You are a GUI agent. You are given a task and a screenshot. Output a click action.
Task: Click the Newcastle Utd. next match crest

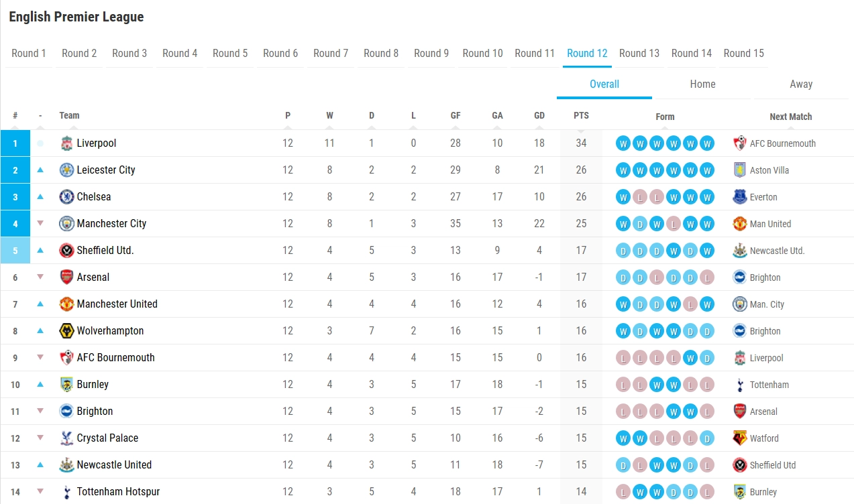click(740, 250)
